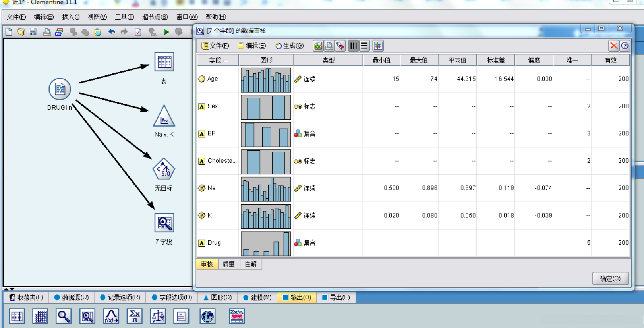Open the 生成(G) dropdown in data audit window

point(289,46)
